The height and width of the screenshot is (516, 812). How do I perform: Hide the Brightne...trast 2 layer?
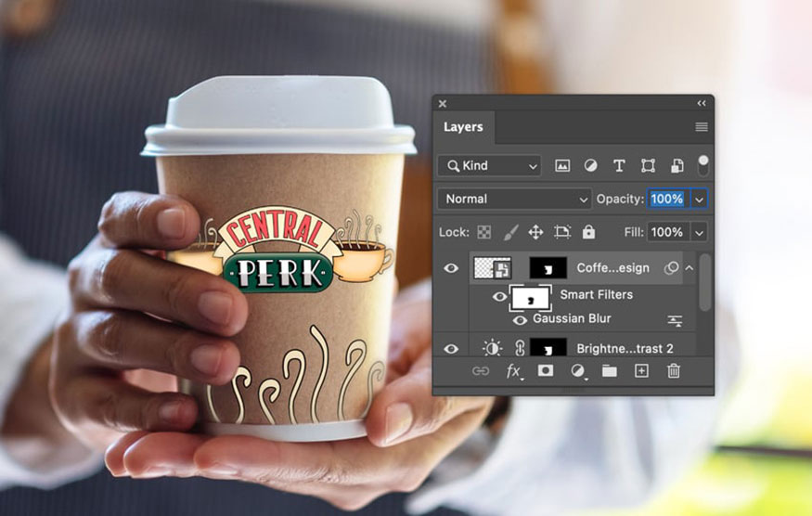point(451,349)
